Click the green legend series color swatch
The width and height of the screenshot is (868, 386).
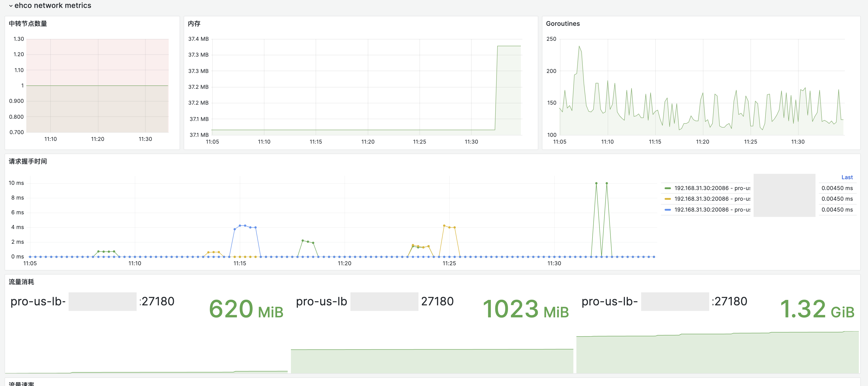click(x=668, y=188)
